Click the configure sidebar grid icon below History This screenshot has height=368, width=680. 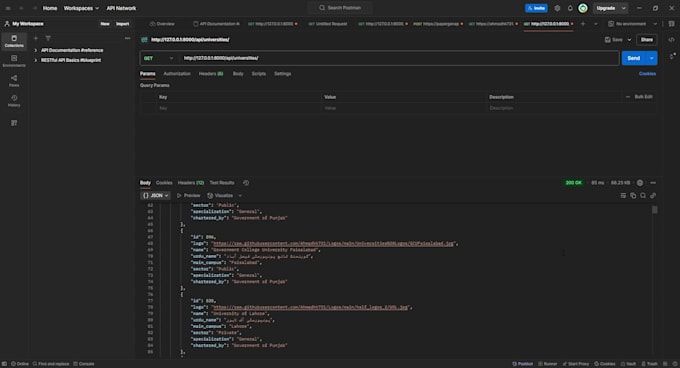point(14,123)
